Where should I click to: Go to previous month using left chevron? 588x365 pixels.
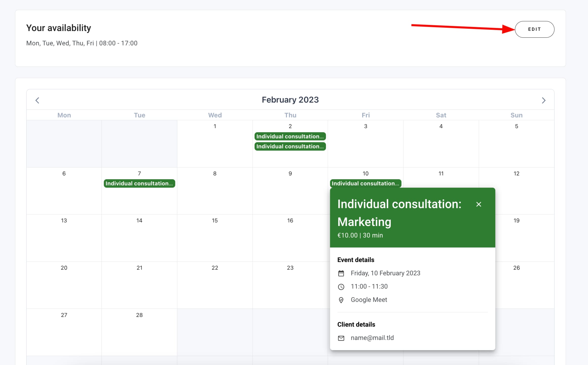(x=37, y=100)
